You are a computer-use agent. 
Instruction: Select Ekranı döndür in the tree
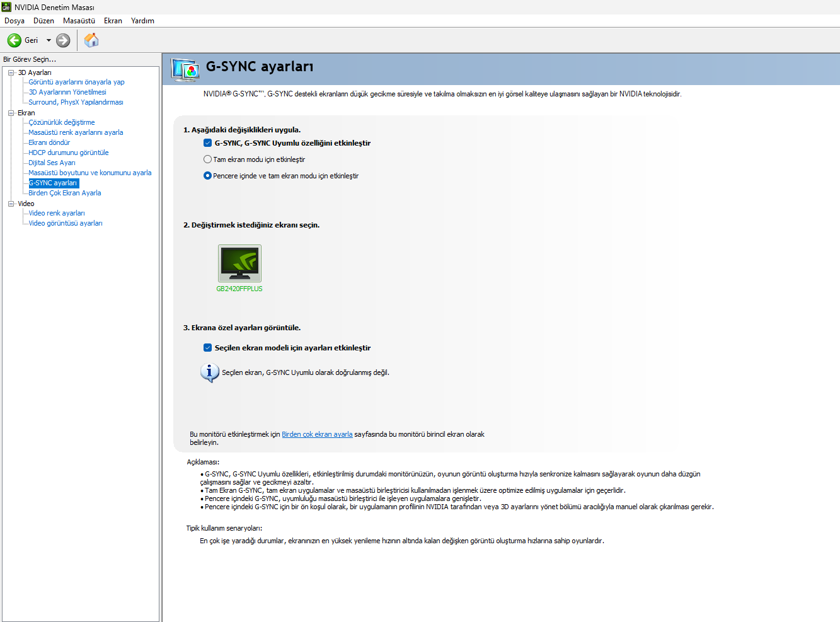[49, 142]
